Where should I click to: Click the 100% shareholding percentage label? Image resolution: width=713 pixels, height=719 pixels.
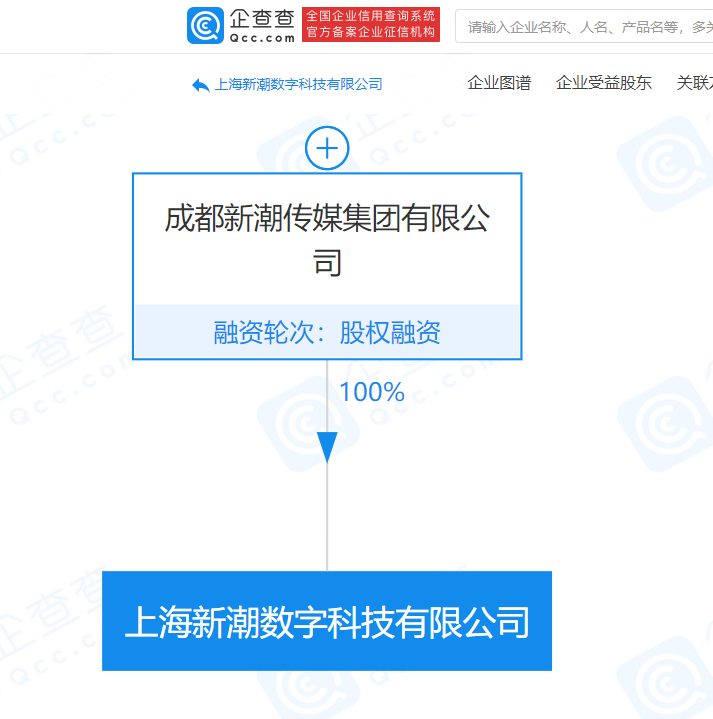(372, 393)
